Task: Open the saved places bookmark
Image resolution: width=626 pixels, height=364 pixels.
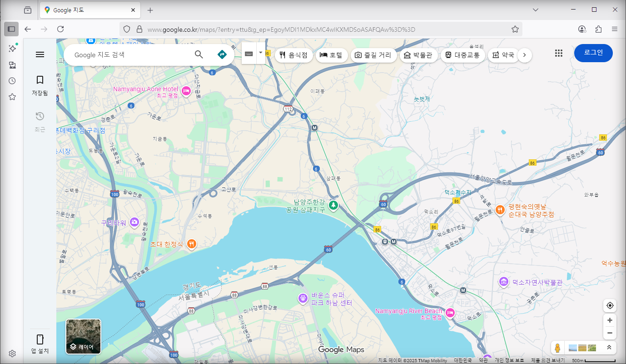Action: click(x=40, y=86)
